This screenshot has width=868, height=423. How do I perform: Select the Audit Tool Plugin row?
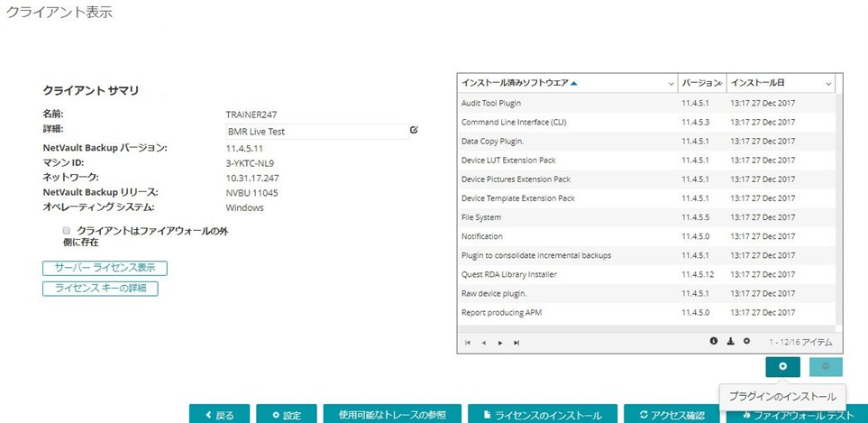tap(645, 103)
